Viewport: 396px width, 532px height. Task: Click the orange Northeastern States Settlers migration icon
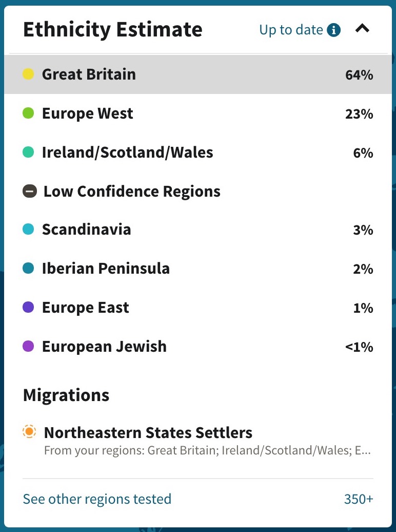30,432
